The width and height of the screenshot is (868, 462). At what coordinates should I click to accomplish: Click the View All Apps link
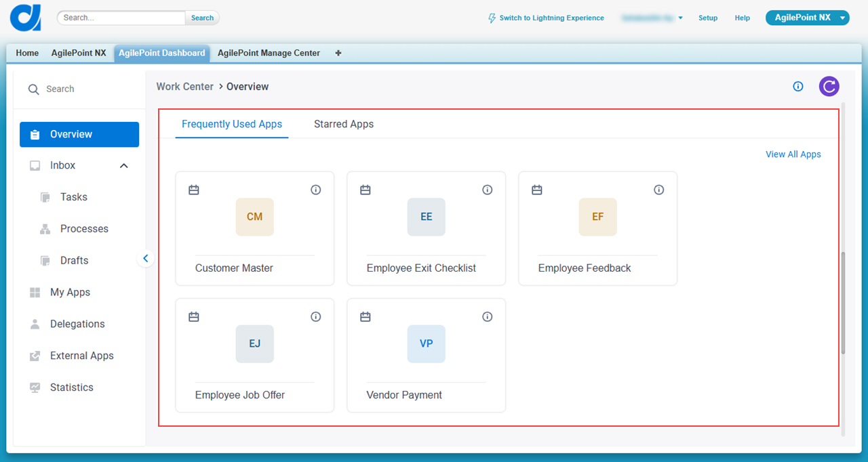point(793,154)
